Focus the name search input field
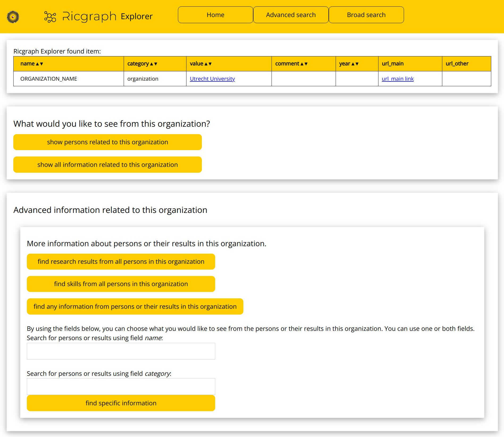504x437 pixels. (x=121, y=351)
